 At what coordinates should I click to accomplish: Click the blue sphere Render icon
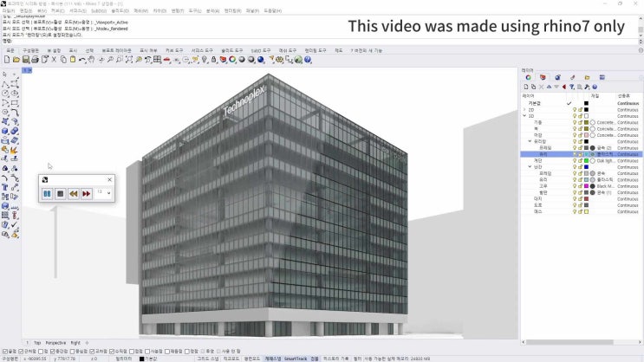click(x=260, y=60)
